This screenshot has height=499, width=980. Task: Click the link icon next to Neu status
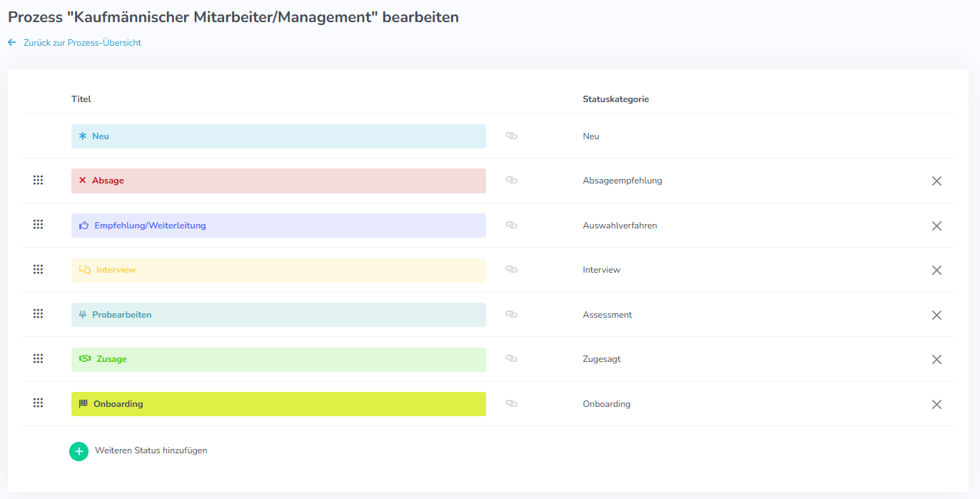pyautogui.click(x=511, y=136)
